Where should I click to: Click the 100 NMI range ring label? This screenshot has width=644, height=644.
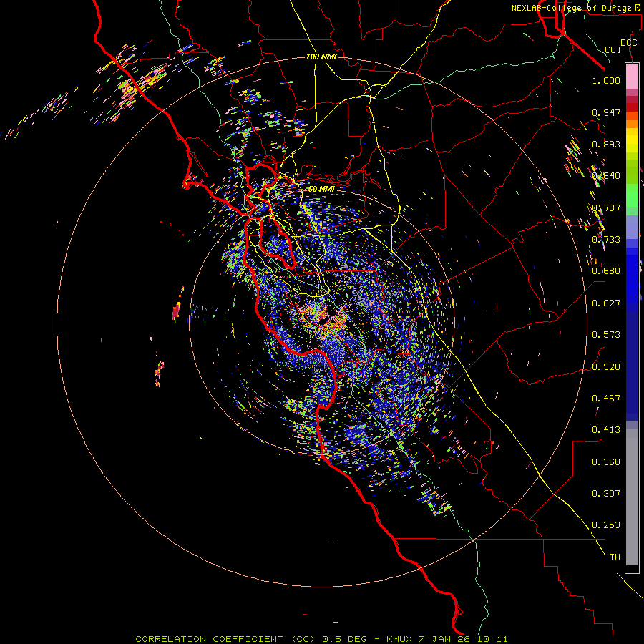coord(321,57)
